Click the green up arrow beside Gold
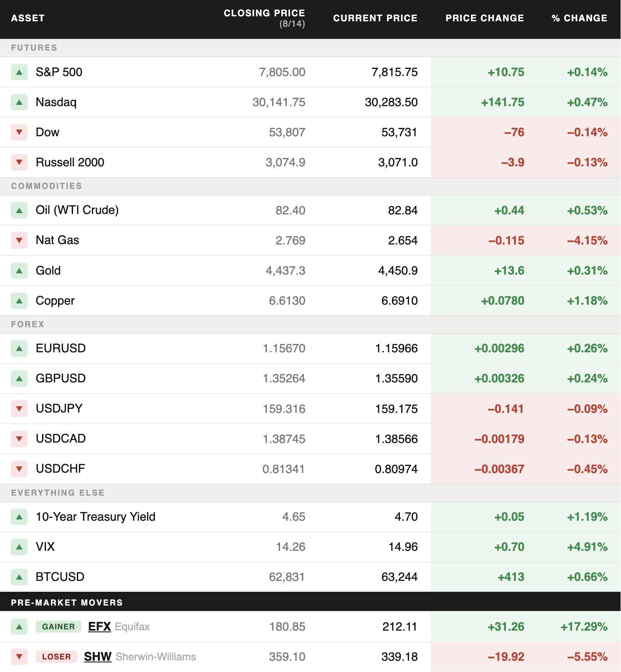621x672 pixels. 19,270
